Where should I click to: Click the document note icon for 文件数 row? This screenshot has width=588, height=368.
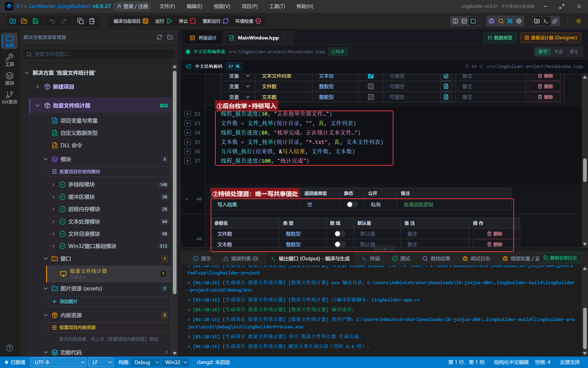446,86
